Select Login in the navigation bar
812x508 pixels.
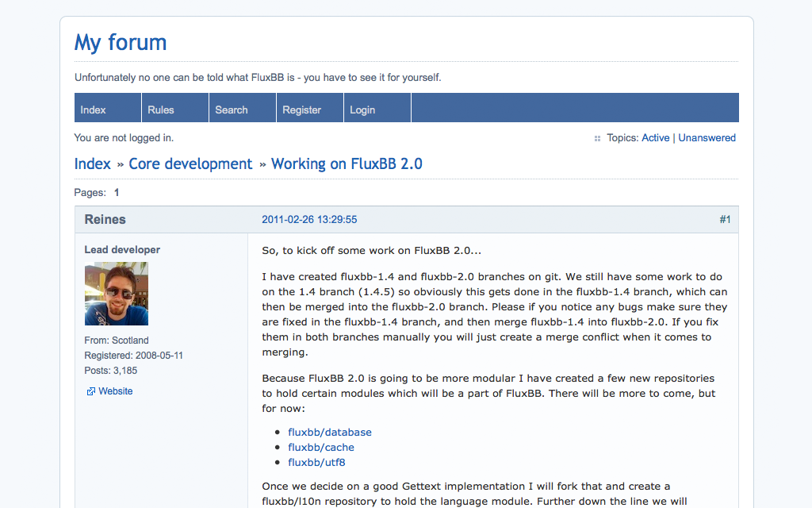[362, 110]
